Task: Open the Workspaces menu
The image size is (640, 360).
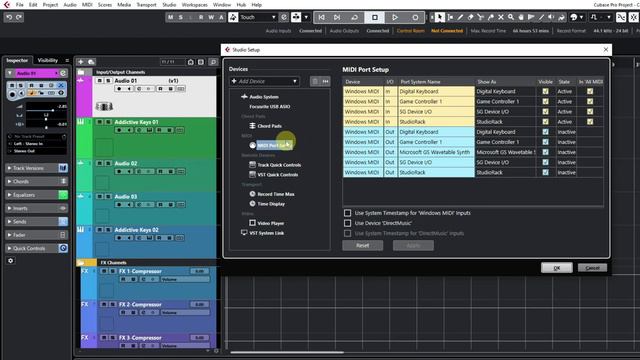Action: click(x=194, y=5)
